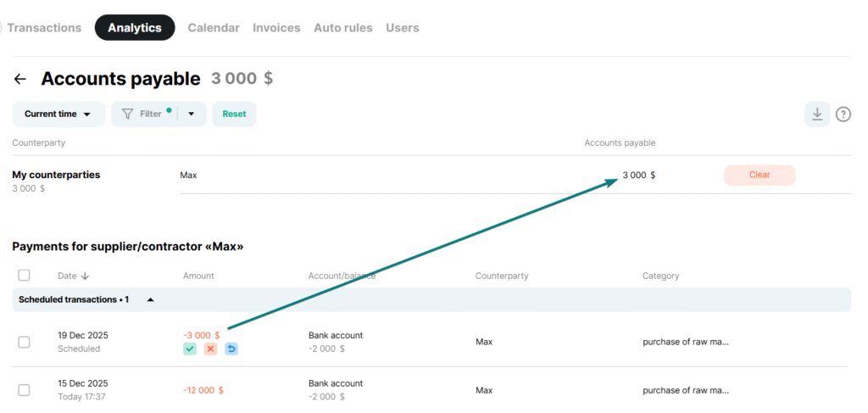Click the download export icon
The image size is (868, 413).
tap(817, 114)
